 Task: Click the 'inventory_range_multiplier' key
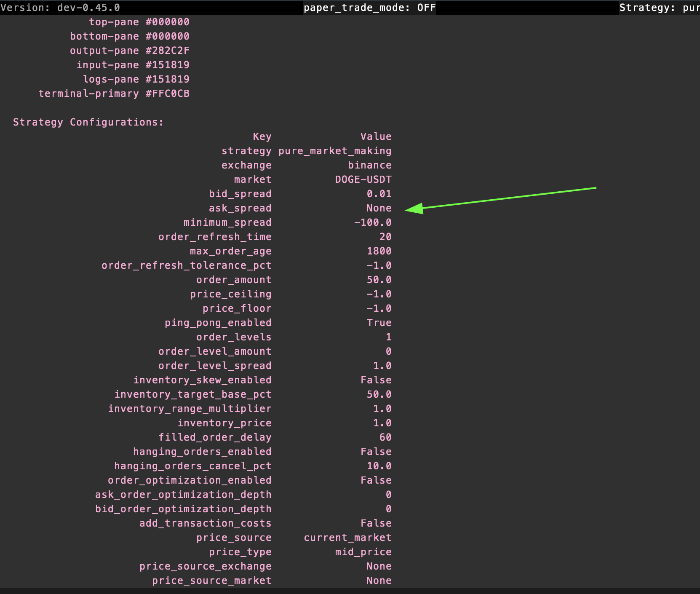click(x=190, y=409)
